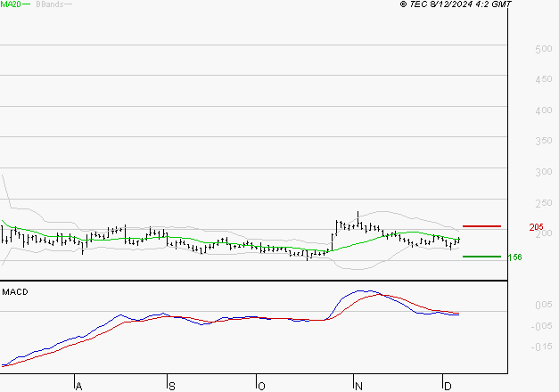Select the A month marker on the time axis
559x392 pixels.
tap(78, 386)
